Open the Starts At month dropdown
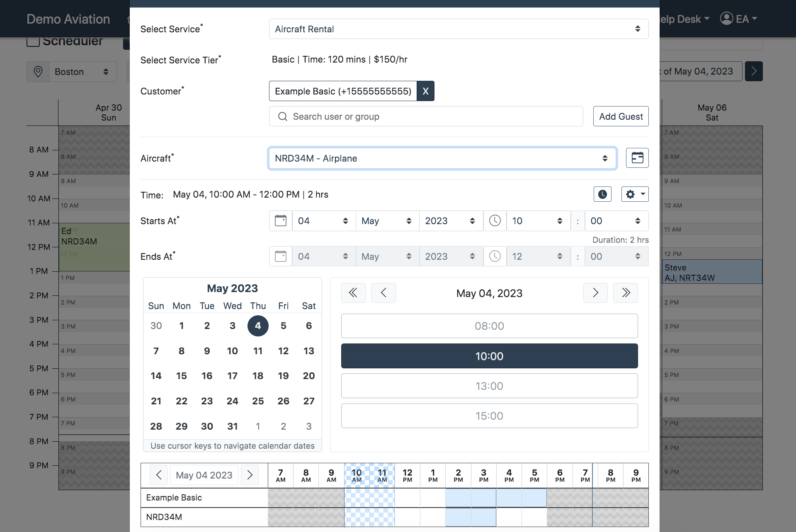This screenshot has height=532, width=796. (386, 221)
